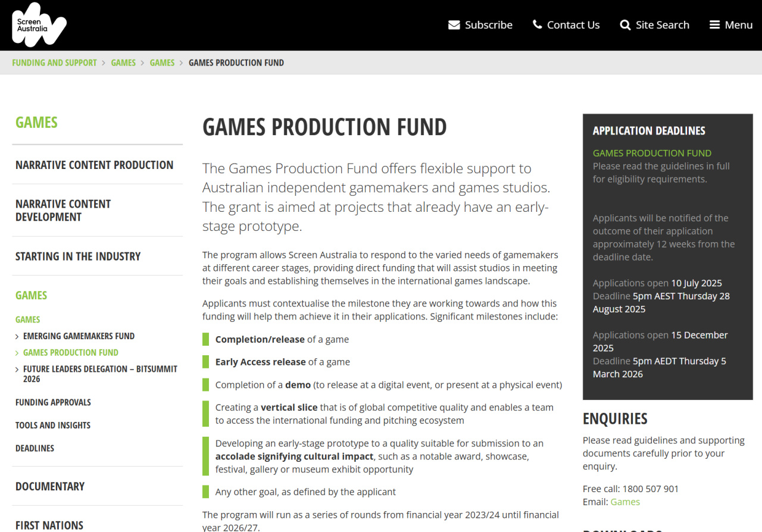Select the first Games breadcrumb link
762x532 pixels.
(x=123, y=62)
